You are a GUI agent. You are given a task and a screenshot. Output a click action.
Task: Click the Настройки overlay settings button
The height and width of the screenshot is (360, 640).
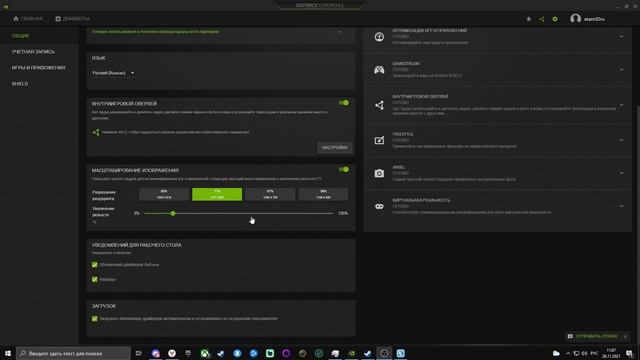tap(334, 147)
